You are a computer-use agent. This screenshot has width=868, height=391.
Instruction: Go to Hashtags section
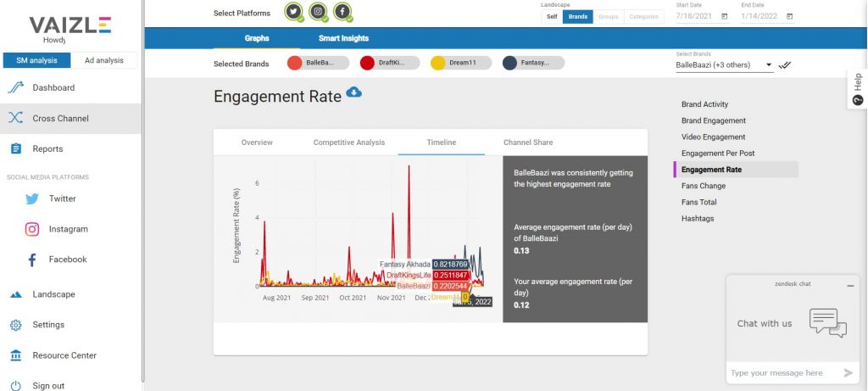pyautogui.click(x=698, y=218)
